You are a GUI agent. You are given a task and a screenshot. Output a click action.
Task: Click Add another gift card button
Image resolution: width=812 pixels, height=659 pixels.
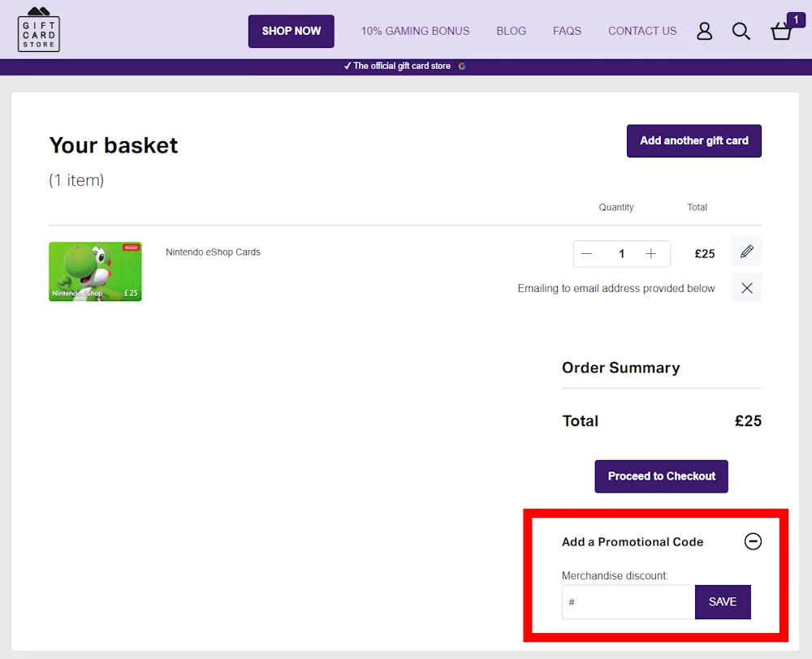(694, 140)
